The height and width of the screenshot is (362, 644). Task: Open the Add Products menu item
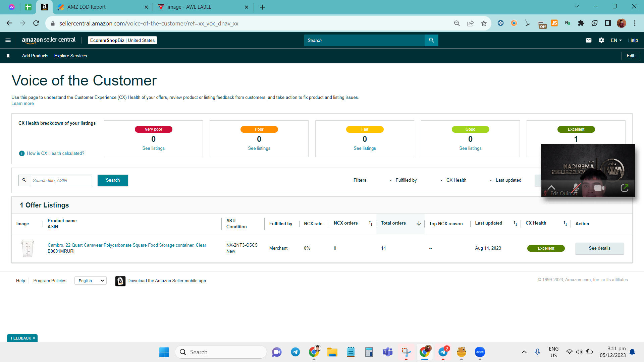tap(35, 56)
